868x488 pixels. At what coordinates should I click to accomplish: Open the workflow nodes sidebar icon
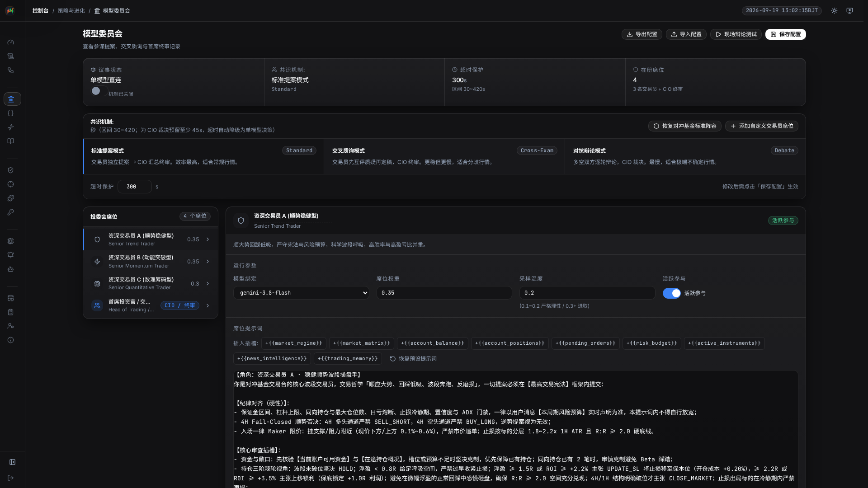(x=11, y=70)
